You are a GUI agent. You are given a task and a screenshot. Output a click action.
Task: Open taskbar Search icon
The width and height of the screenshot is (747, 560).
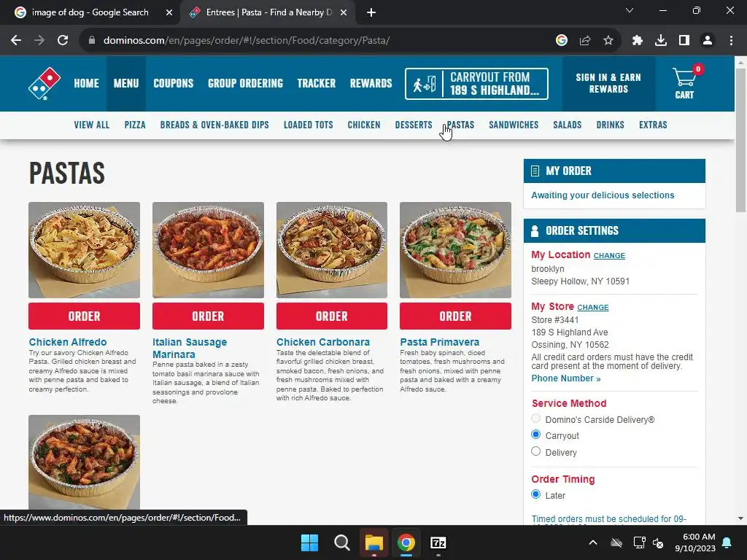pos(341,542)
